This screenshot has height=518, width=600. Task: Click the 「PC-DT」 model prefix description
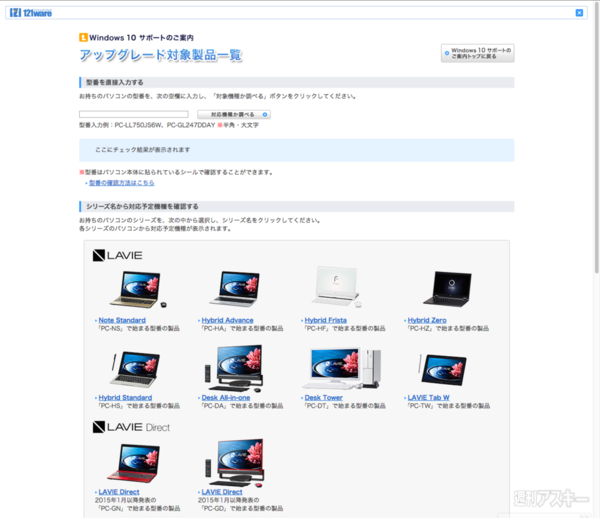pyautogui.click(x=344, y=406)
